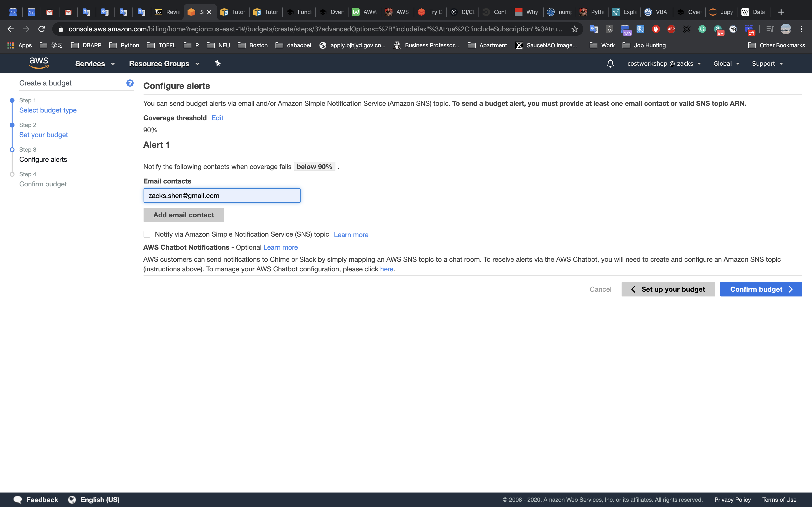Switch to the Jupyter browser tab

[x=722, y=12]
